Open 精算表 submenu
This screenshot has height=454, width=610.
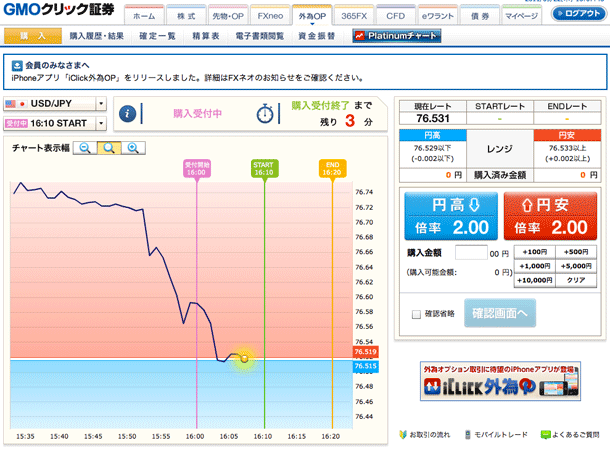click(206, 36)
